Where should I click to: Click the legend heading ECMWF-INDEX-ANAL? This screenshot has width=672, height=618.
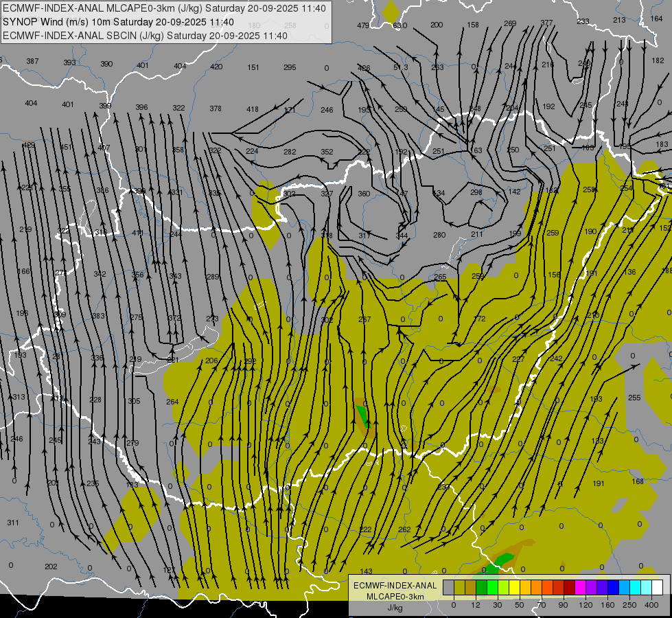pos(395,586)
